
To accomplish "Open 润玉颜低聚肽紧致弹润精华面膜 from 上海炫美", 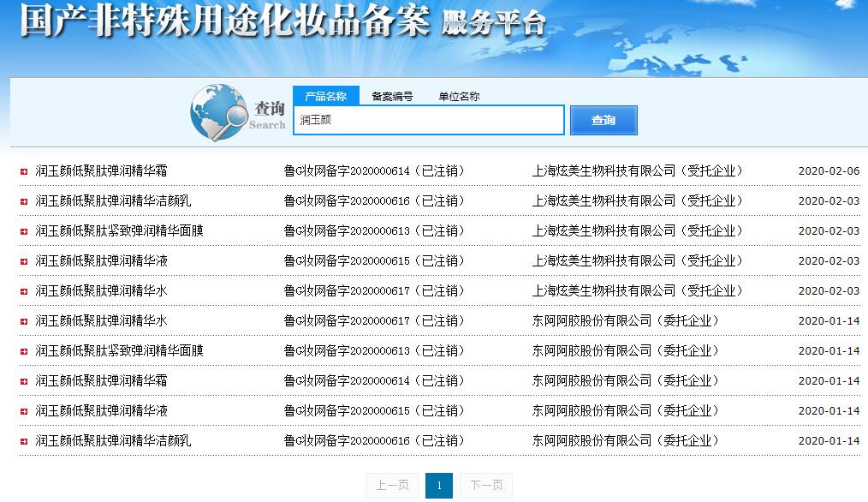I will (x=120, y=230).
